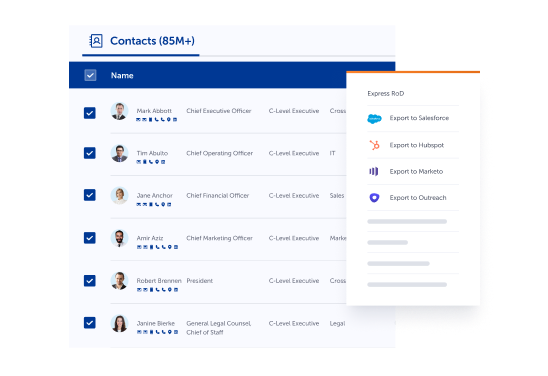This screenshot has height=376, width=548.
Task: Click the Marketo bars icon
Action: [x=374, y=171]
